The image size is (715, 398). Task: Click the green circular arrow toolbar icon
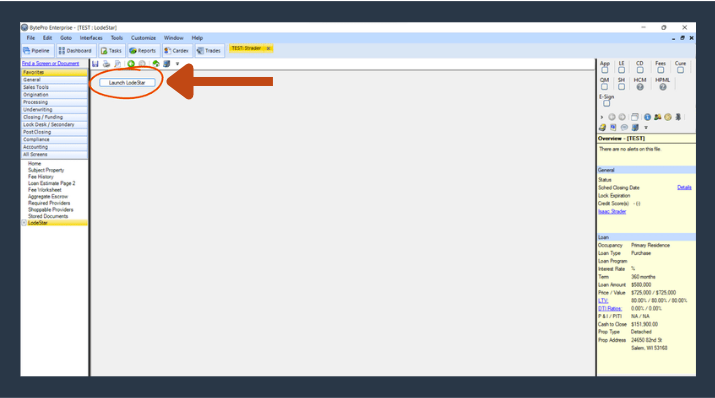coord(131,64)
